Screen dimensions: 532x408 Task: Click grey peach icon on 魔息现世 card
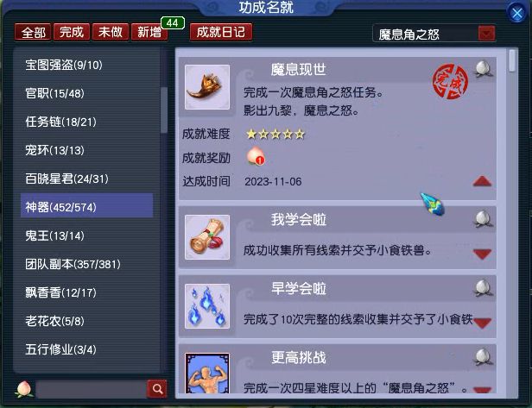[x=483, y=69]
